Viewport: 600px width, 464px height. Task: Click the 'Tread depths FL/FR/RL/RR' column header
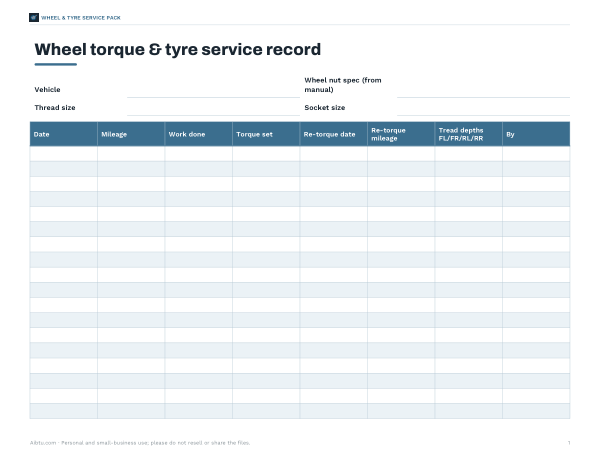pos(469,134)
